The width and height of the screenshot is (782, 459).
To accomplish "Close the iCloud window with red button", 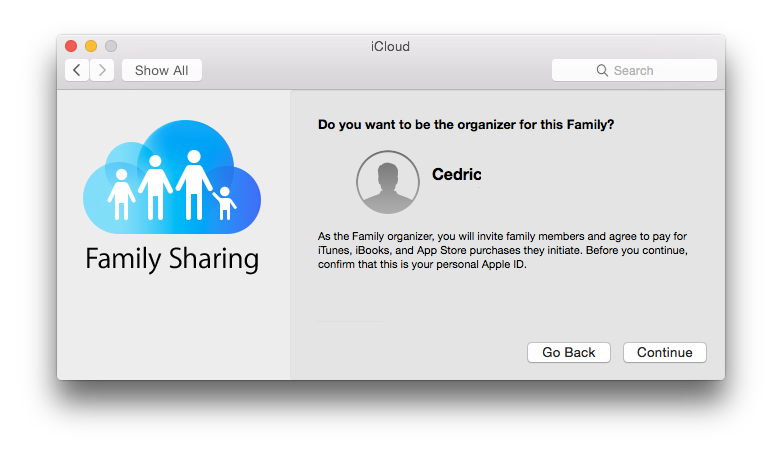I will coord(71,46).
